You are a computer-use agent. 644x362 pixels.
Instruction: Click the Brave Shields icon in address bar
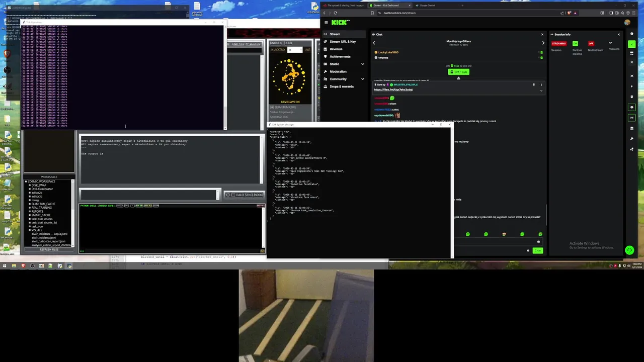click(570, 13)
